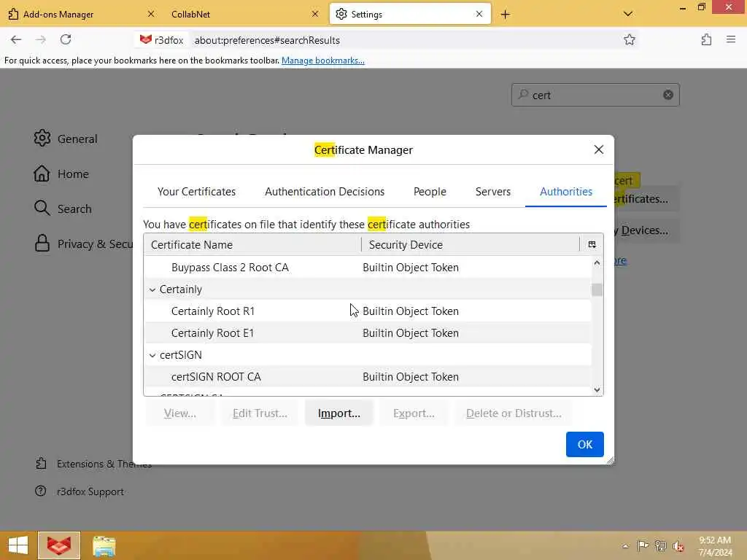Select Certainly Root E1 certificate
This screenshot has height=560, width=747.
pyautogui.click(x=368, y=332)
